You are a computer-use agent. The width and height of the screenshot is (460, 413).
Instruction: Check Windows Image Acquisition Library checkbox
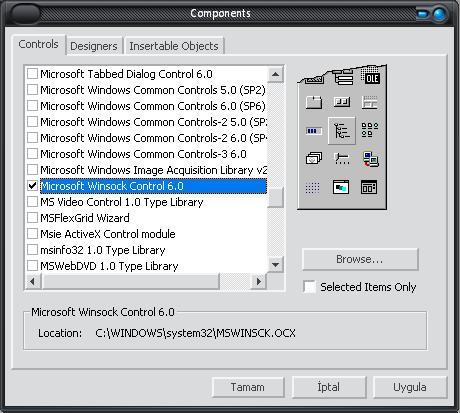click(32, 170)
